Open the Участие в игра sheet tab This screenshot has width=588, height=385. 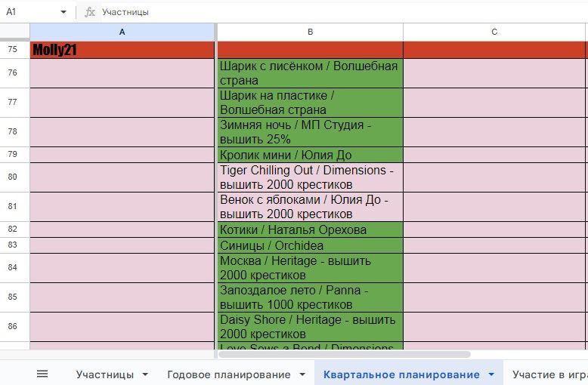click(x=549, y=374)
